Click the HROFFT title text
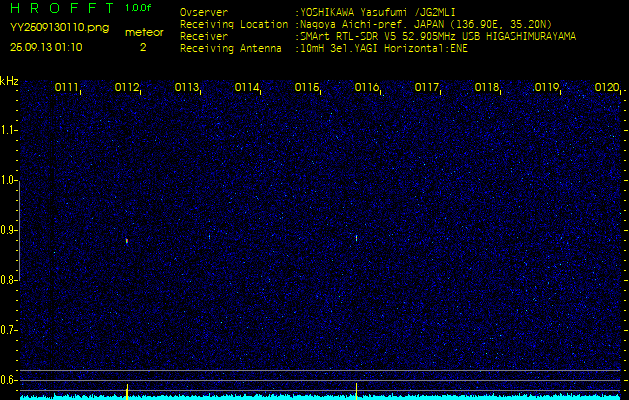This screenshot has width=629, height=400. (58, 8)
